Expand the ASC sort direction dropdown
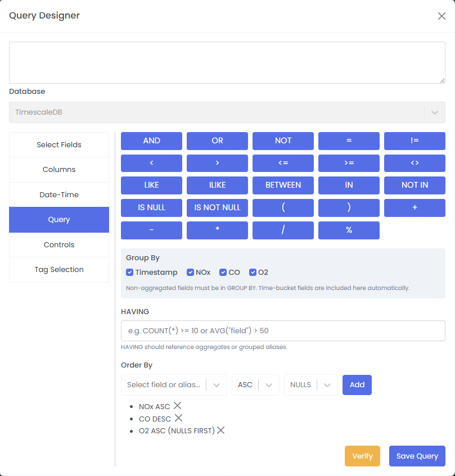This screenshot has height=476, width=455. coord(255,385)
